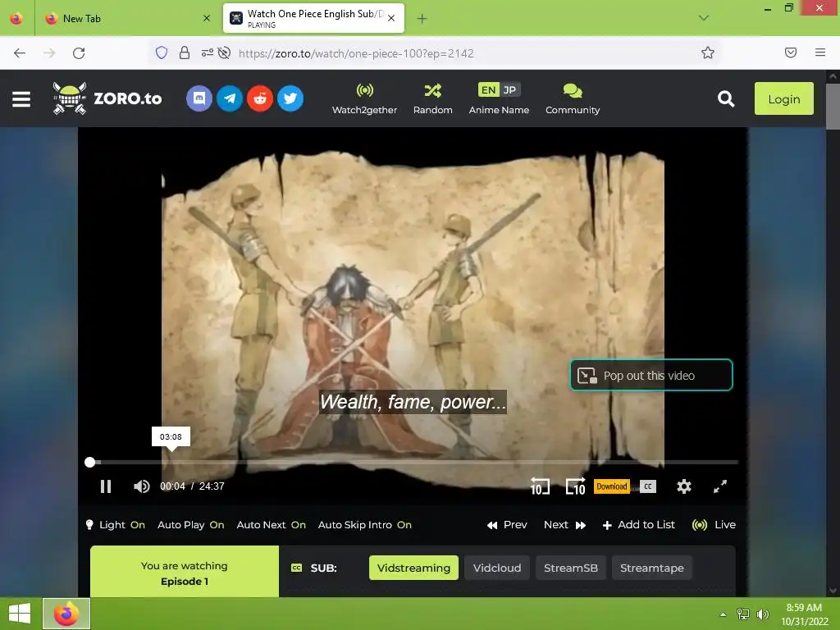Select the Streamtape server

pyautogui.click(x=652, y=568)
